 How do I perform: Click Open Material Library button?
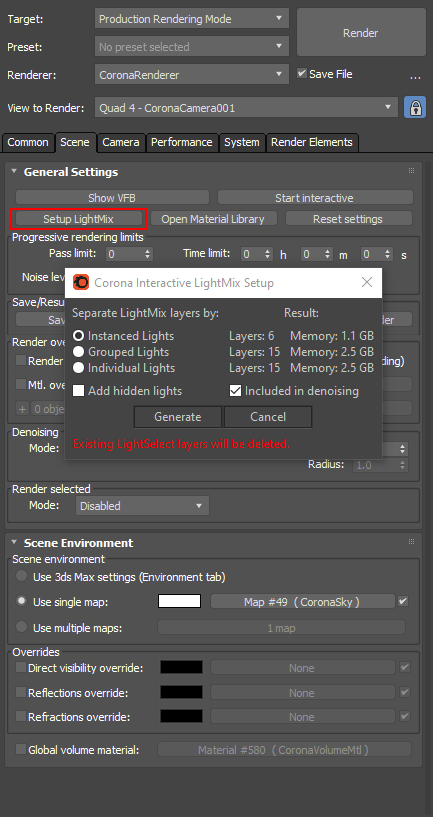point(213,219)
